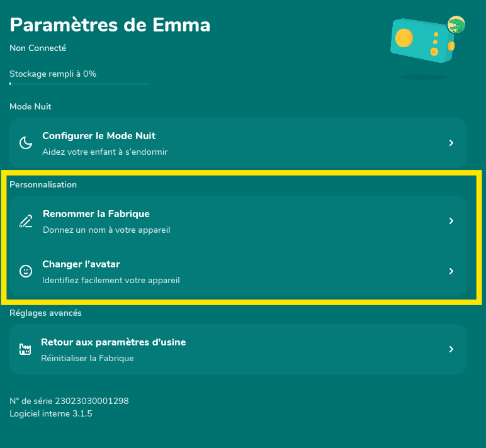Click the Non Connecté status text
This screenshot has width=486, height=448.
pyautogui.click(x=38, y=48)
